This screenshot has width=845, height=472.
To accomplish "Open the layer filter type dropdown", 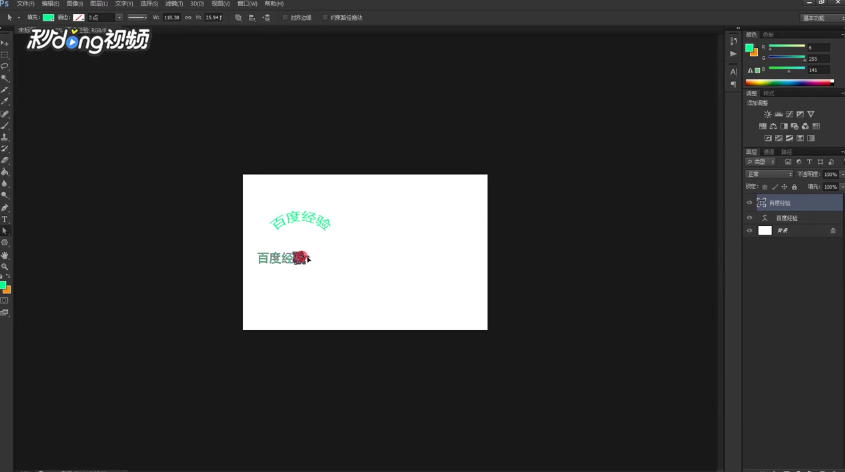I will point(760,162).
